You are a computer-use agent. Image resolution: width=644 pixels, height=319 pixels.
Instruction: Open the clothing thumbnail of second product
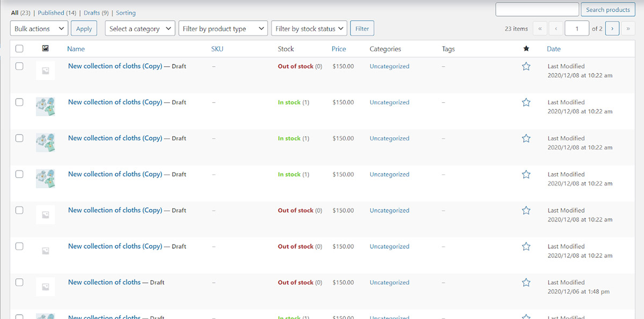pos(46,107)
